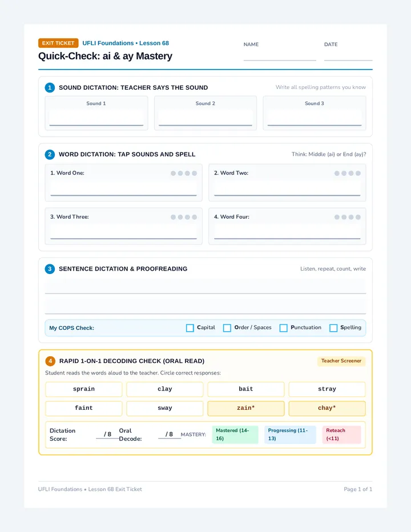Circle the word faint
Viewport: 411px width, 532px height.
(x=84, y=408)
